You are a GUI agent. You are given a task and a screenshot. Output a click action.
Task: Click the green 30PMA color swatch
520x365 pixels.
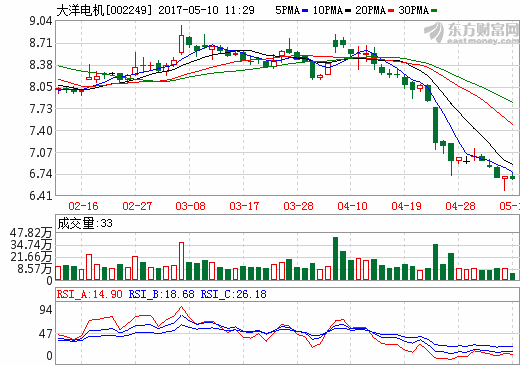point(434,11)
